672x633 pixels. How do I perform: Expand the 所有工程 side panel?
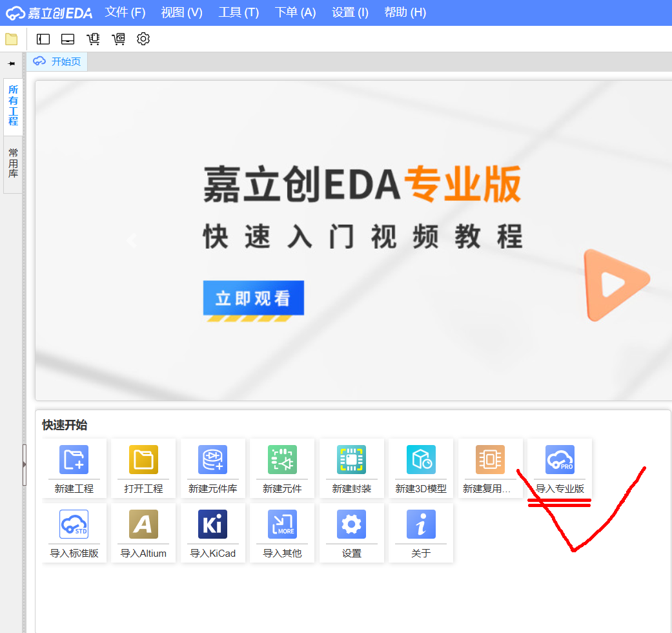tap(12, 107)
